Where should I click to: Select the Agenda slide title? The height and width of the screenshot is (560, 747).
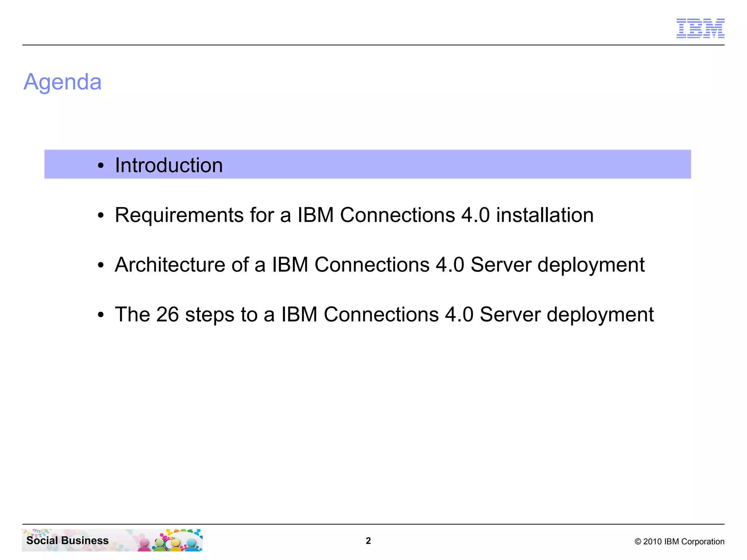pos(62,82)
